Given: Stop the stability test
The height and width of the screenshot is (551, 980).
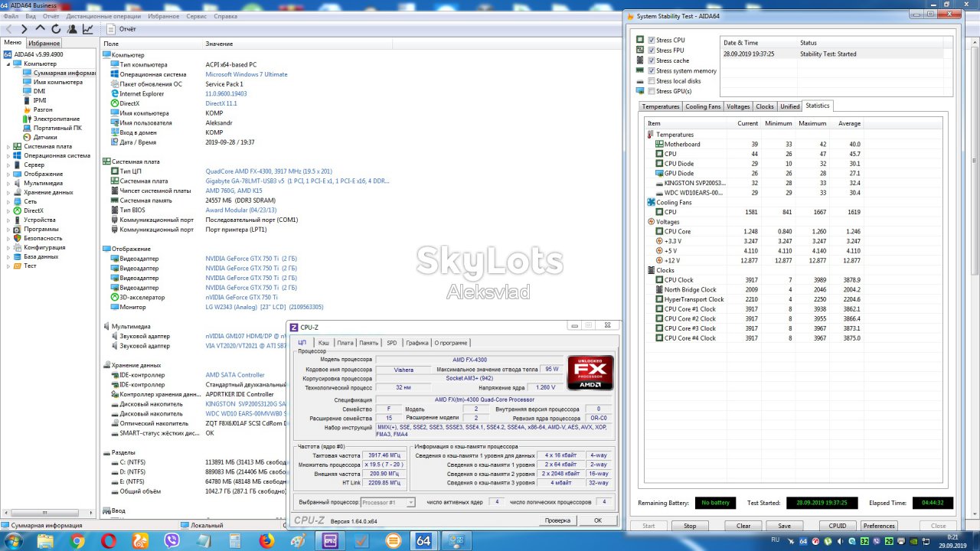Looking at the screenshot, I should [690, 526].
